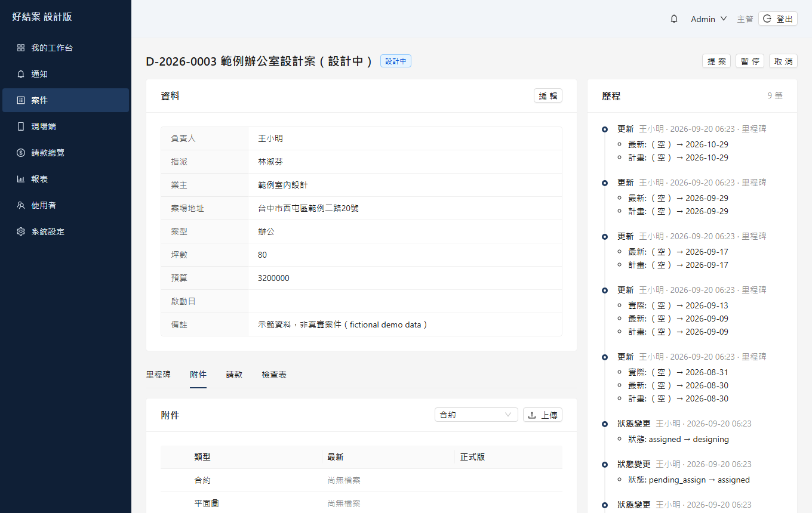The width and height of the screenshot is (812, 513).
Task: Click the 提案 button
Action: [716, 61]
